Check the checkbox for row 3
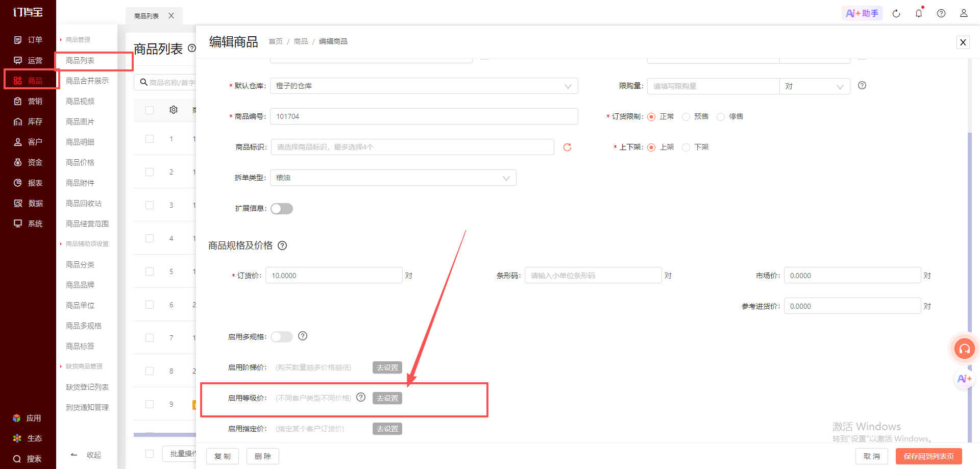 click(x=150, y=205)
